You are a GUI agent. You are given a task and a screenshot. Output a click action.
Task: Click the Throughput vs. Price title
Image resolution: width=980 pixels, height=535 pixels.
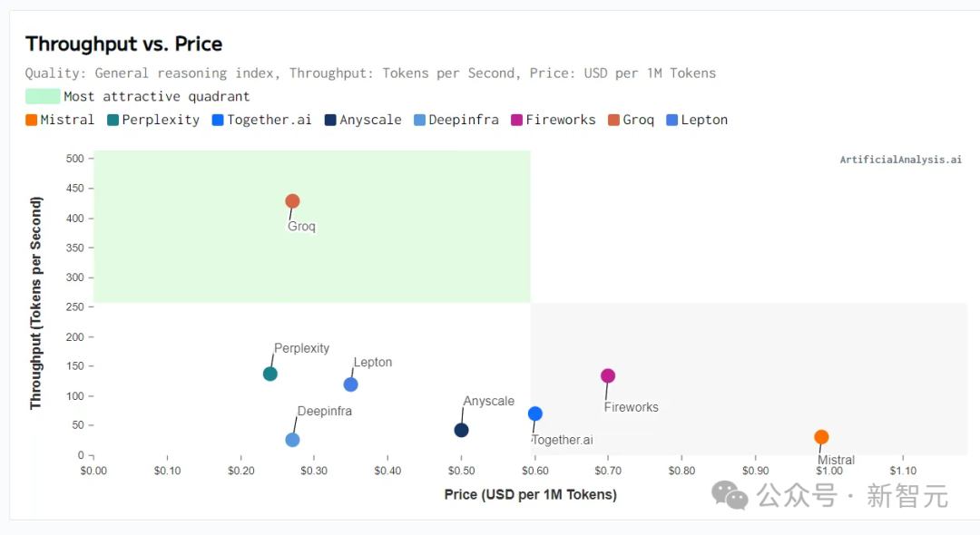[123, 44]
